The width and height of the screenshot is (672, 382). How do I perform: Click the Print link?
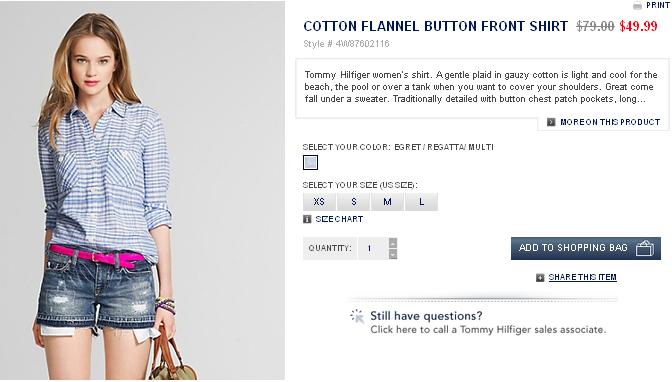pyautogui.click(x=657, y=5)
